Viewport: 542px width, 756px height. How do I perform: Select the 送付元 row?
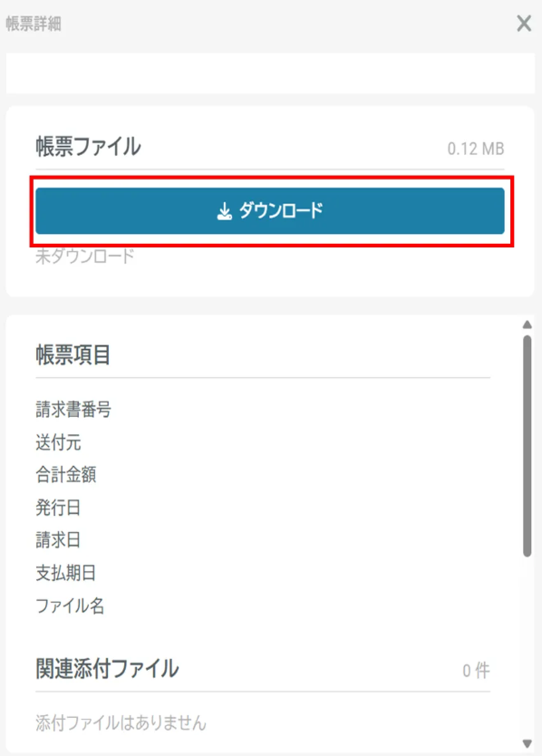coord(263,442)
